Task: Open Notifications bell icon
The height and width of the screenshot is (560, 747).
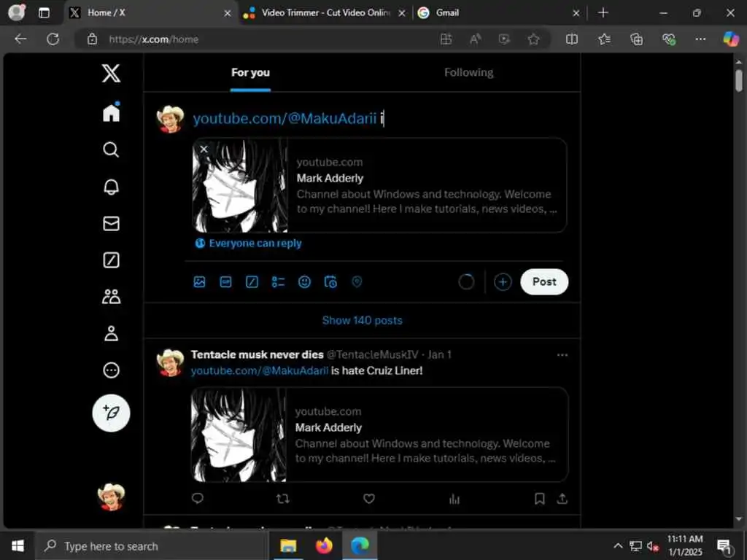Action: coord(111,187)
